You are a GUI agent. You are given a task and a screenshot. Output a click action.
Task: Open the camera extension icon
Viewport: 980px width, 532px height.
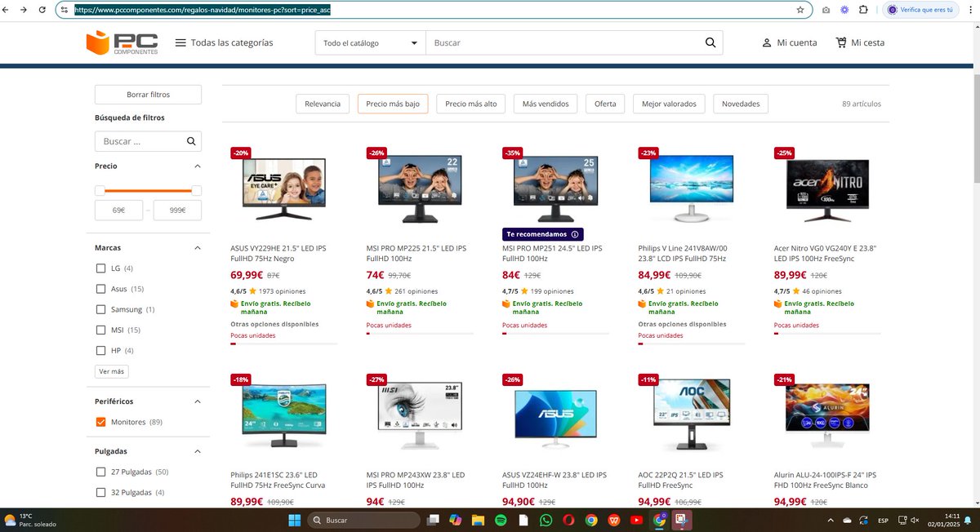[x=826, y=10]
